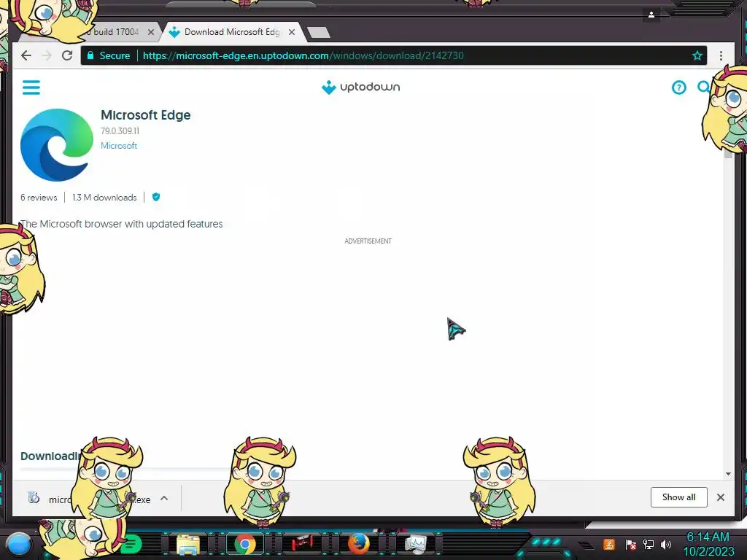Close the Download Microsoft Edge tab
The height and width of the screenshot is (560, 747).
(x=292, y=32)
